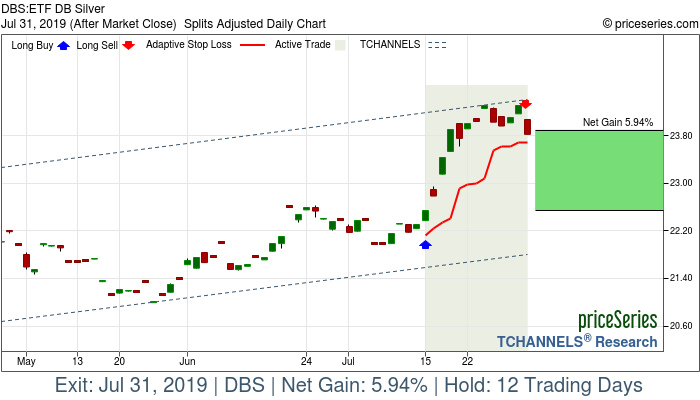Image resolution: width=700 pixels, height=400 pixels.
Task: Click the last red candlestick on Jul 31
Action: coord(527,127)
